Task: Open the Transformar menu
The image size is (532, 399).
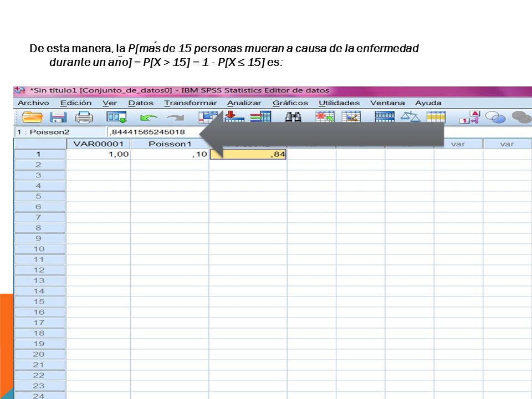Action: 190,103
